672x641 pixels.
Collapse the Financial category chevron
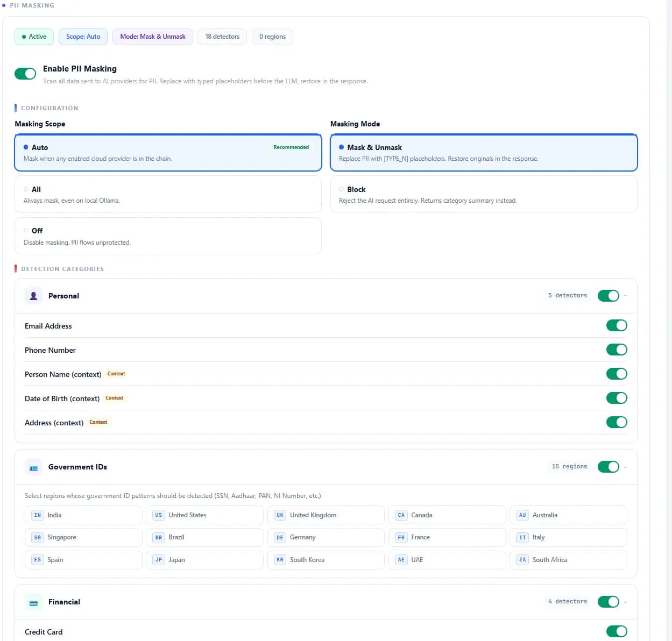(625, 602)
